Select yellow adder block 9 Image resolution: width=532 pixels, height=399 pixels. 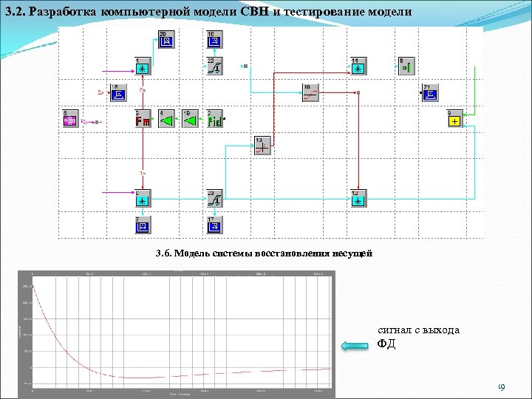(454, 119)
